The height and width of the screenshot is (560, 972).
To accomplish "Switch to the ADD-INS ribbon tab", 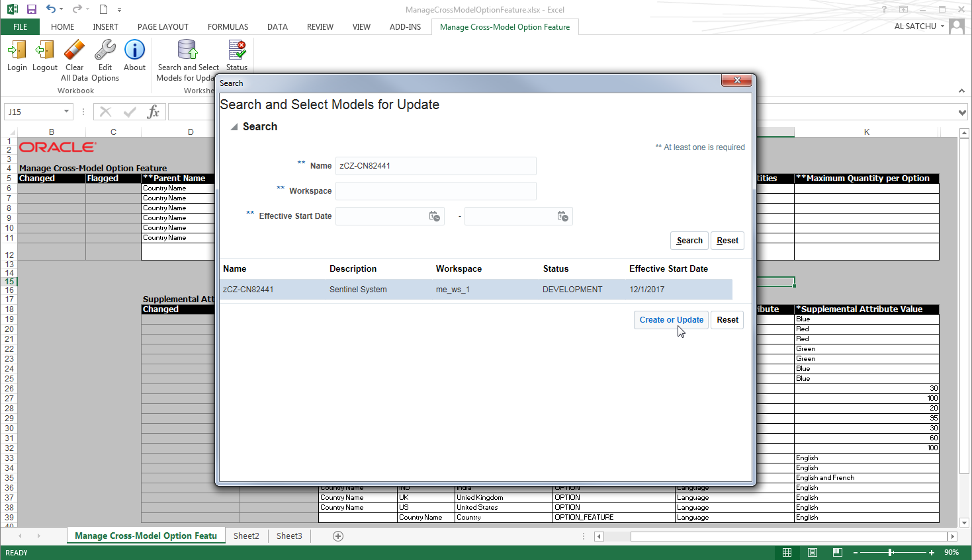I will pos(405,27).
